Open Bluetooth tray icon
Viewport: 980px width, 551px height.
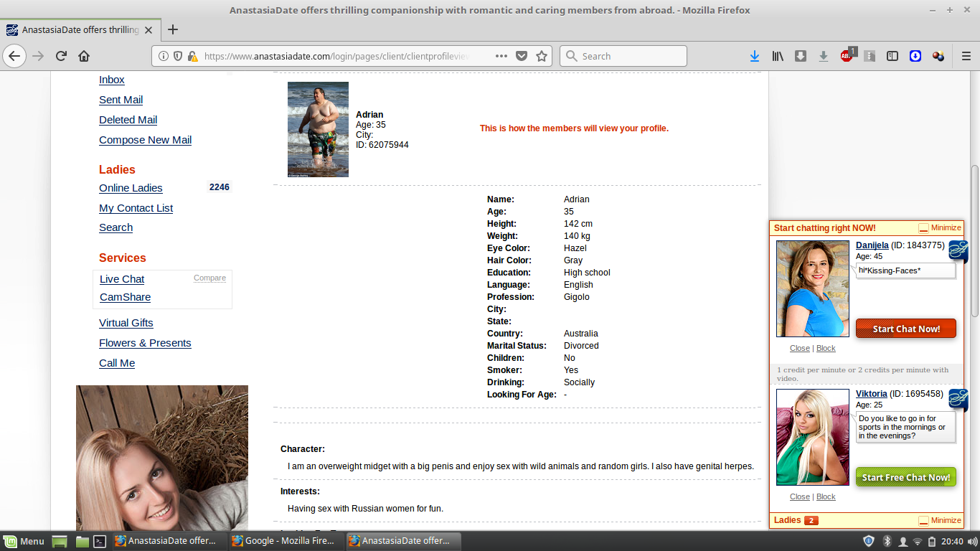click(x=887, y=541)
